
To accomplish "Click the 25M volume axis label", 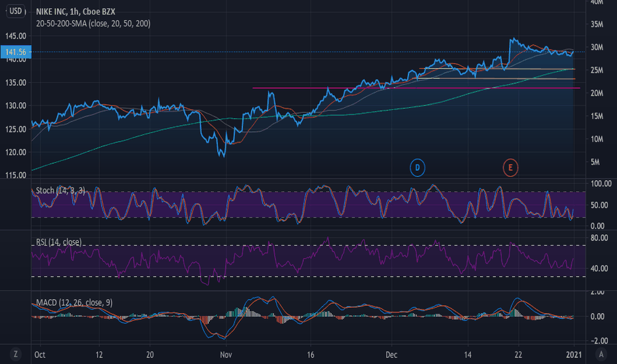I will point(596,70).
